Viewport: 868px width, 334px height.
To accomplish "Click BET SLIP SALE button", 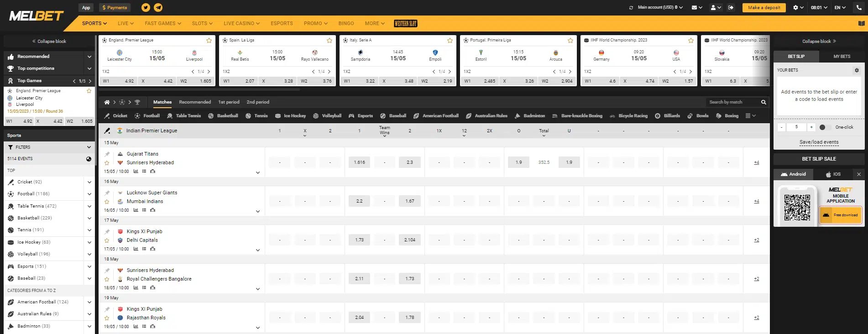I will tap(819, 159).
